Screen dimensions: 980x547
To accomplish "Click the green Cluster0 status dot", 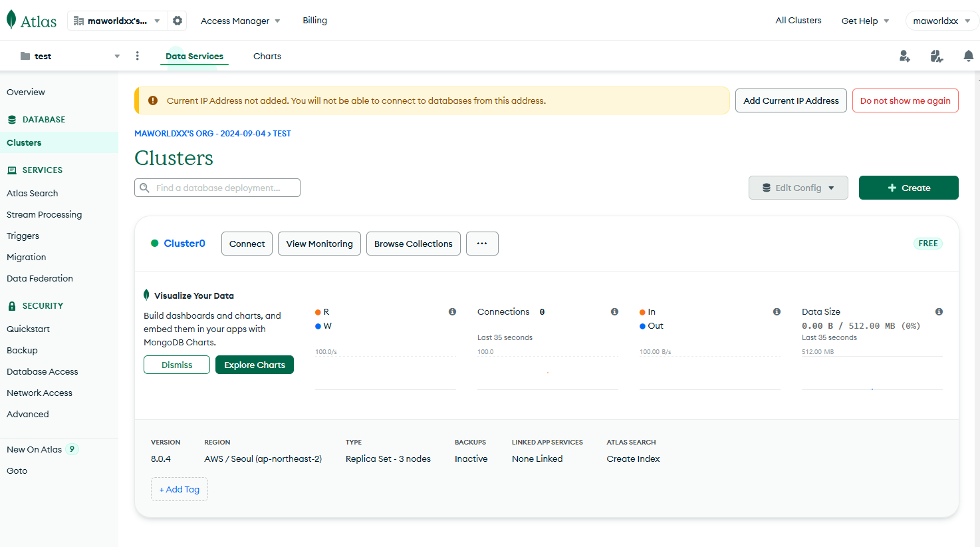I will 155,244.
